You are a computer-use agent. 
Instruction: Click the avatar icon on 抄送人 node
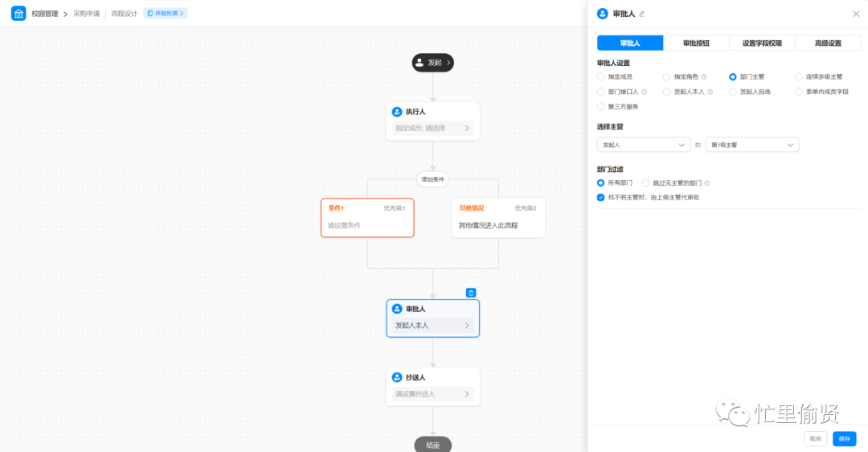[x=397, y=377]
